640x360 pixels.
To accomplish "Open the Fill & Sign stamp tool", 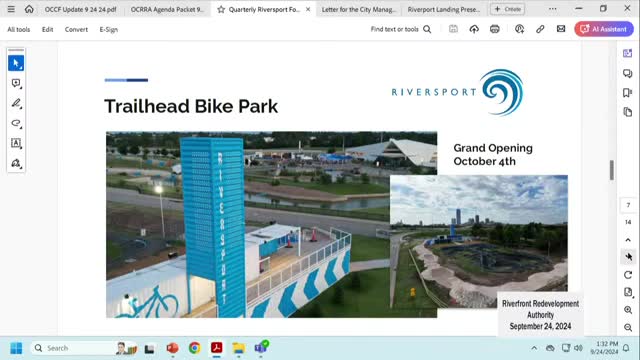I will 16,163.
